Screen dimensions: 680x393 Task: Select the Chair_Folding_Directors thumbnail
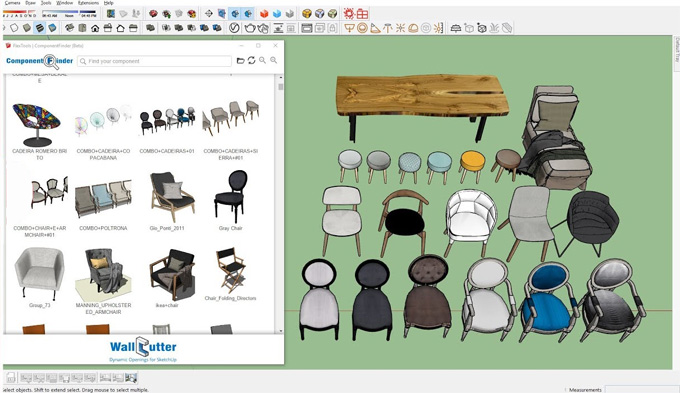pyautogui.click(x=230, y=270)
